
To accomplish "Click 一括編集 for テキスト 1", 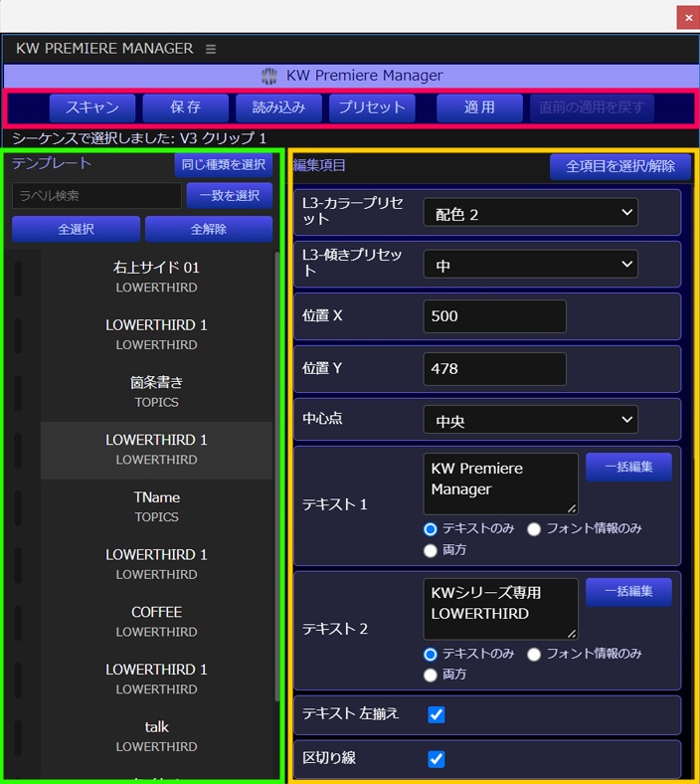I will point(628,467).
